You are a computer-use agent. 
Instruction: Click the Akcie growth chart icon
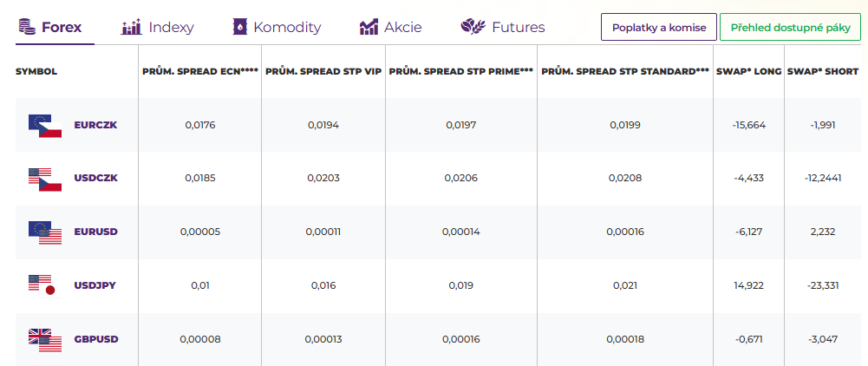coord(369,27)
